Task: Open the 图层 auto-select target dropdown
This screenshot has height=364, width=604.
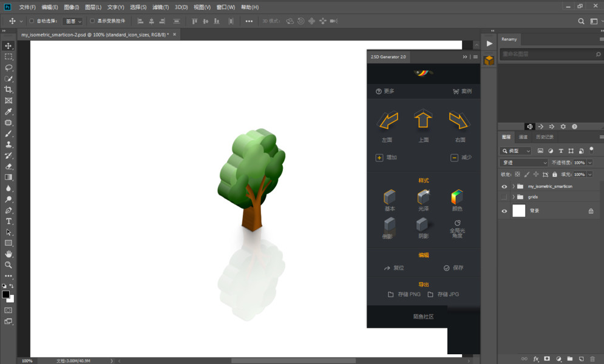Action: [x=73, y=21]
